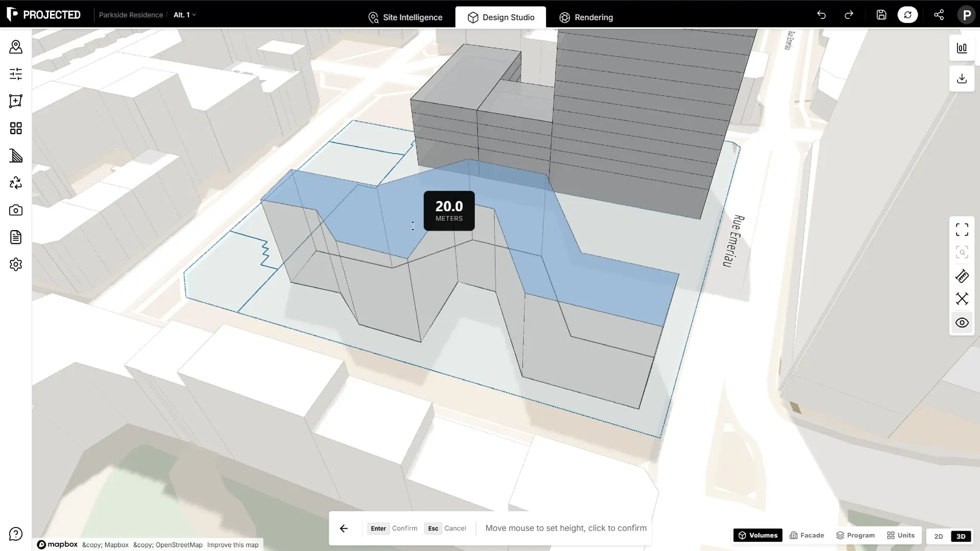Redo the last action
This screenshot has width=980, height=551.
[x=849, y=15]
